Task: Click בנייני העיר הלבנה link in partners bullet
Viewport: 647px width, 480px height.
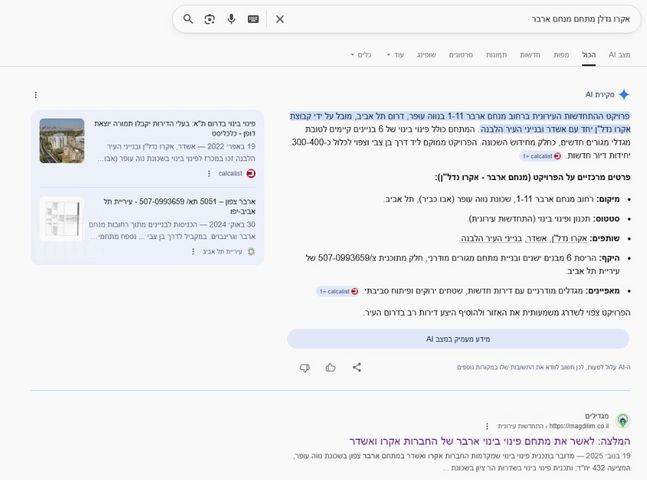Action: tap(491, 238)
